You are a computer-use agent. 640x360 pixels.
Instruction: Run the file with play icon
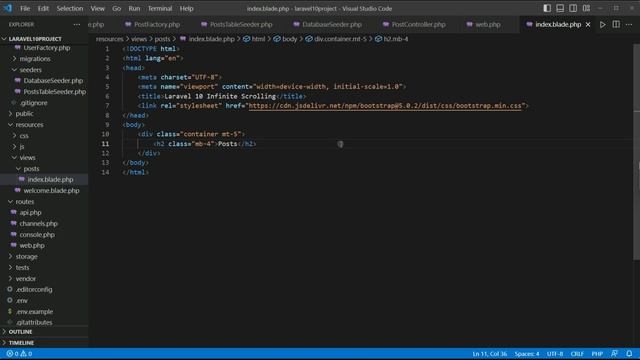pyautogui.click(x=602, y=24)
